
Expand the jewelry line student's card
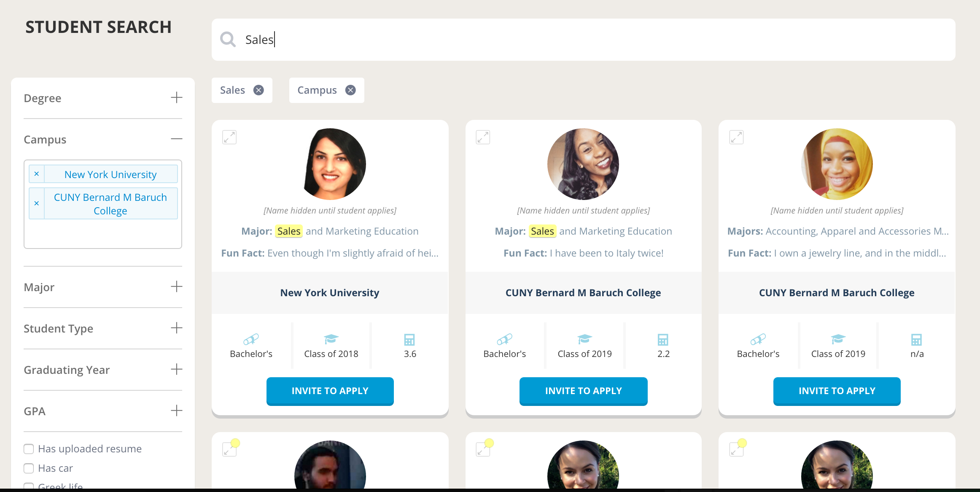[736, 137]
